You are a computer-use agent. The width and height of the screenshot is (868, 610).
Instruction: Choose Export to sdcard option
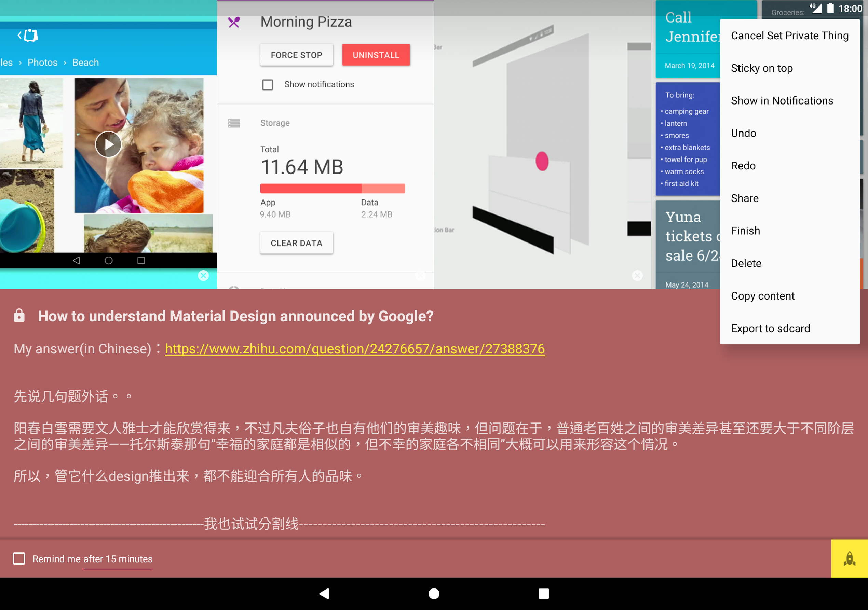pos(770,329)
